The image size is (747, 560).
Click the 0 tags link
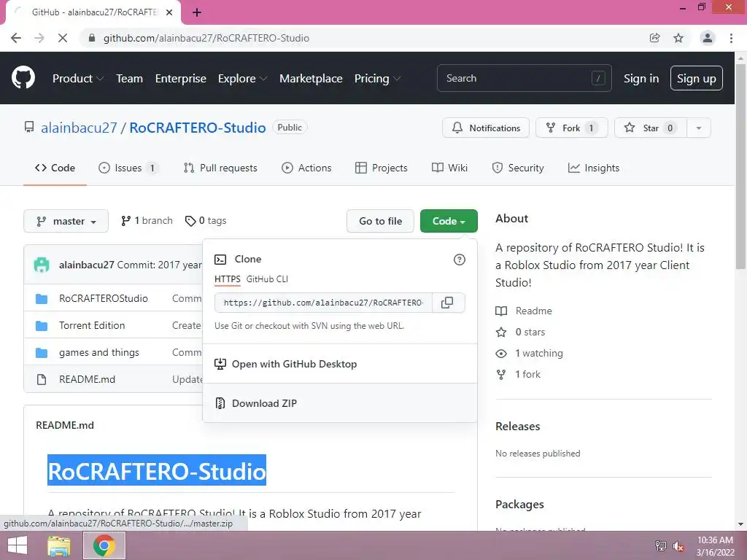point(206,221)
